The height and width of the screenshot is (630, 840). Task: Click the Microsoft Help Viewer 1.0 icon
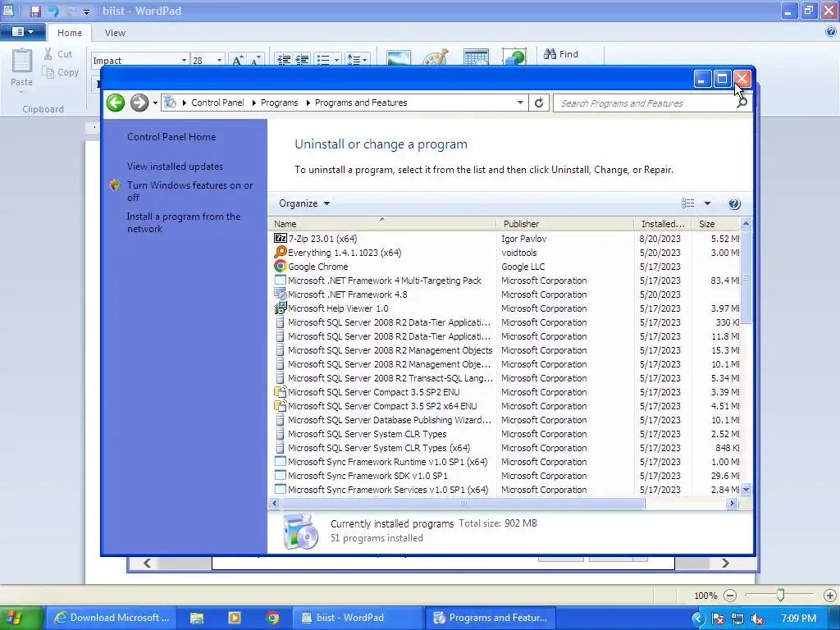point(281,308)
